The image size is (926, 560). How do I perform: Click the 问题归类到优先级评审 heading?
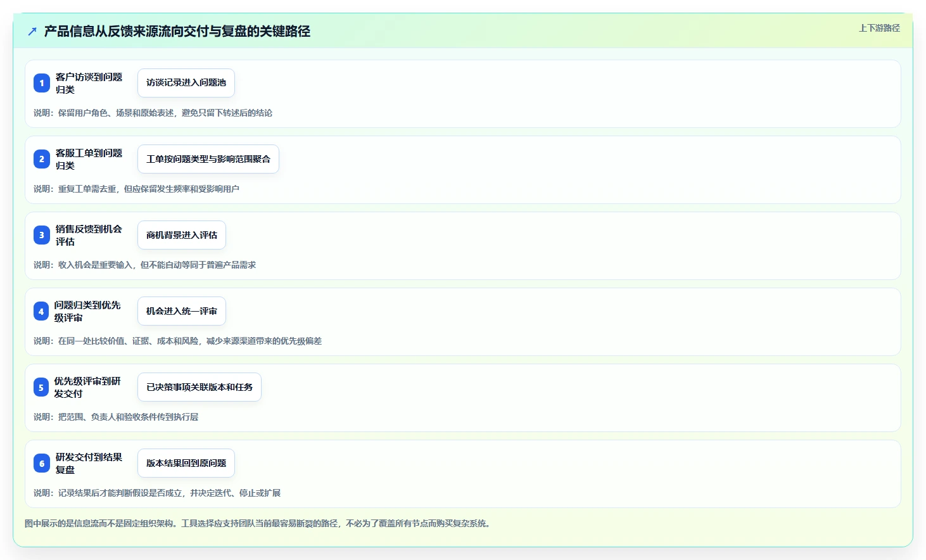[87, 311]
